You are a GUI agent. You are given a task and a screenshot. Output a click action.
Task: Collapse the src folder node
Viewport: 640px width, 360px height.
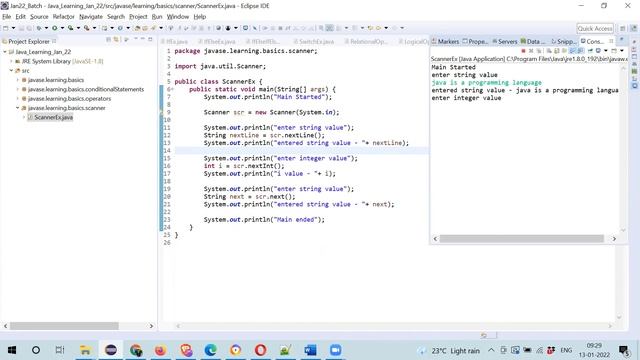(11, 71)
